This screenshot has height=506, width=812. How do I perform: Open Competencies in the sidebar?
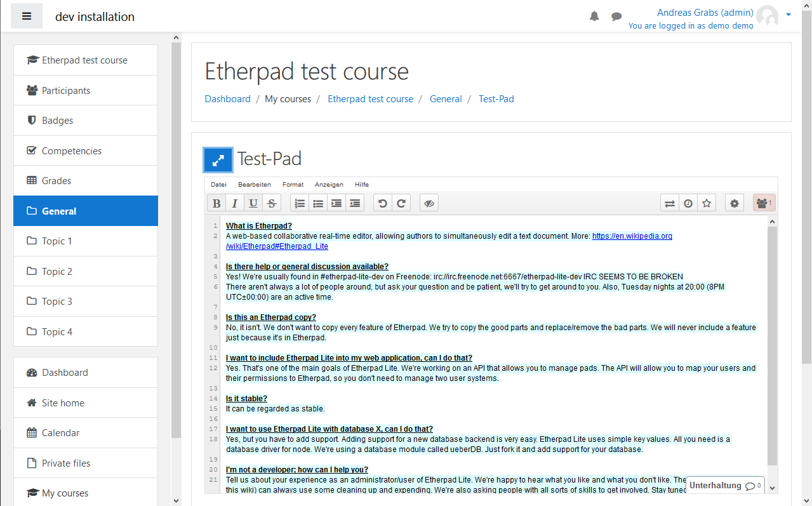86,150
